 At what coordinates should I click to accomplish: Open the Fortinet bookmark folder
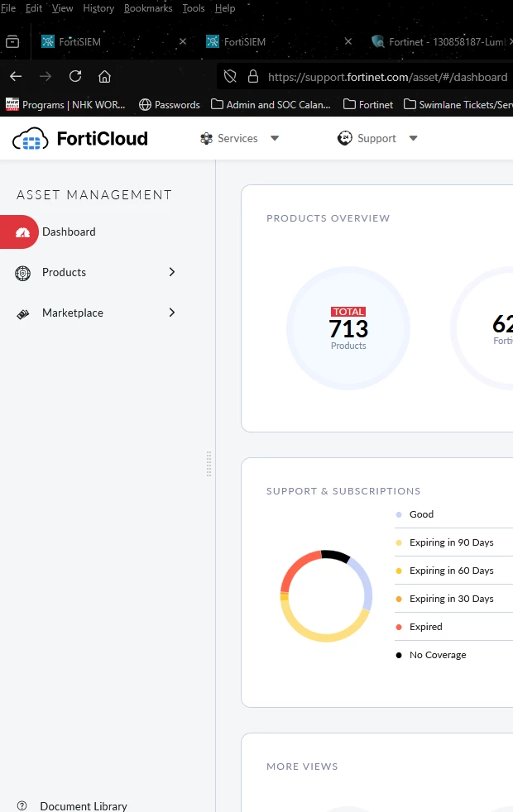tap(368, 105)
